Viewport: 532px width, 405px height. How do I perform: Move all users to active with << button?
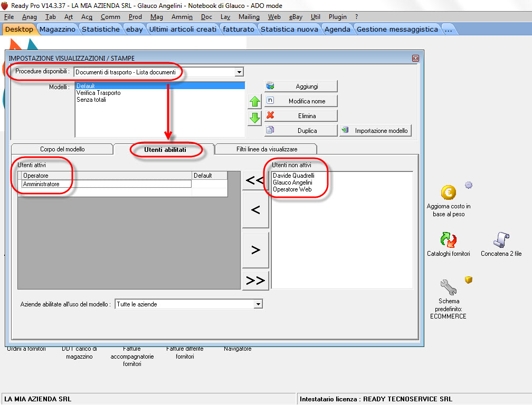click(x=255, y=180)
